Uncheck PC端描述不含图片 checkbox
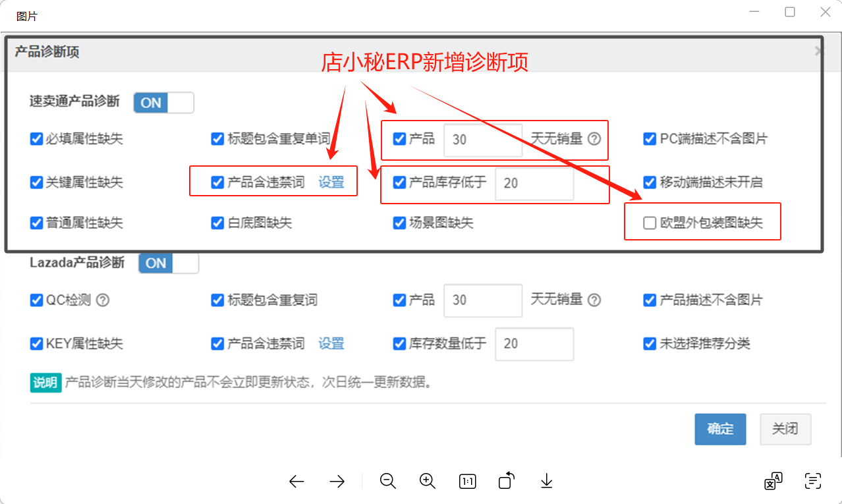This screenshot has height=504, width=842. coord(650,139)
